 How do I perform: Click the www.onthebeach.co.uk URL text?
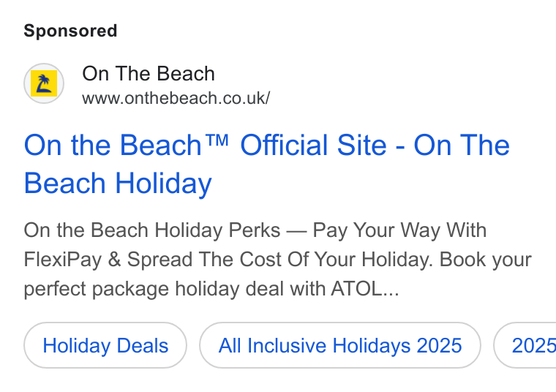(176, 98)
